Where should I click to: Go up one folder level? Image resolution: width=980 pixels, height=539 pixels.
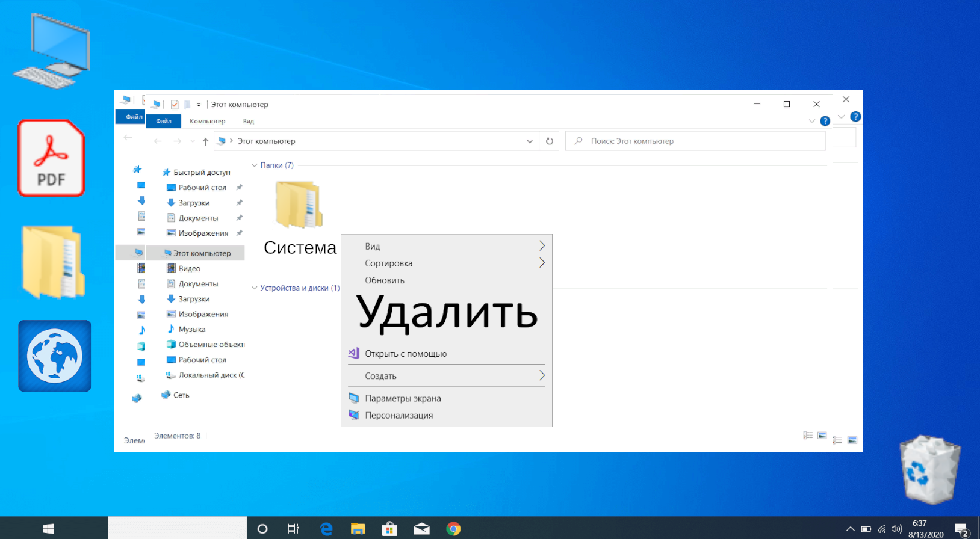point(206,141)
